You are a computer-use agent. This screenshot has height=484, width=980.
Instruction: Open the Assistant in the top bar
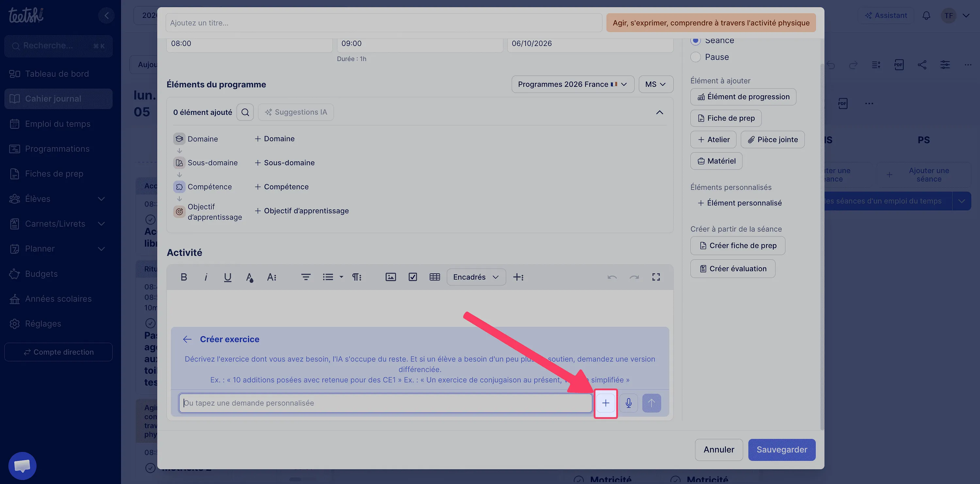886,16
